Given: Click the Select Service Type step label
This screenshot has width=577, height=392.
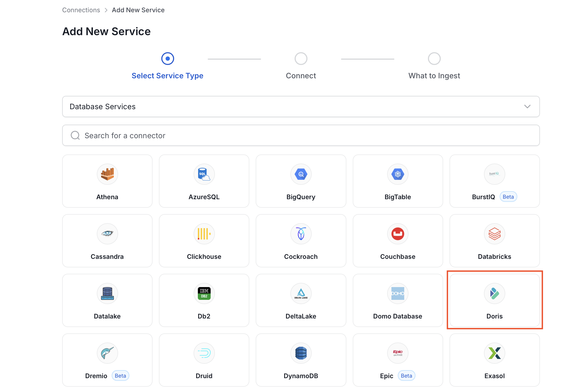Looking at the screenshot, I should click(x=167, y=76).
